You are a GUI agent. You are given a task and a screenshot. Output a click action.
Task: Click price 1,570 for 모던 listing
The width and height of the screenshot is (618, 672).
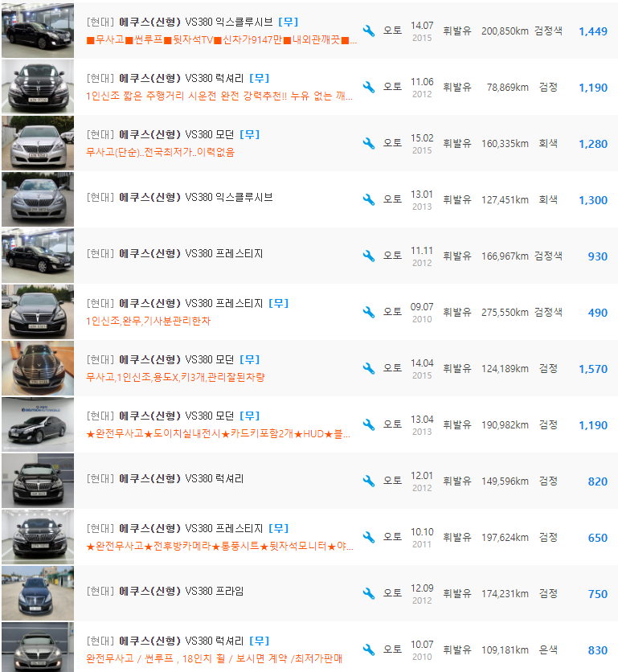(x=593, y=369)
